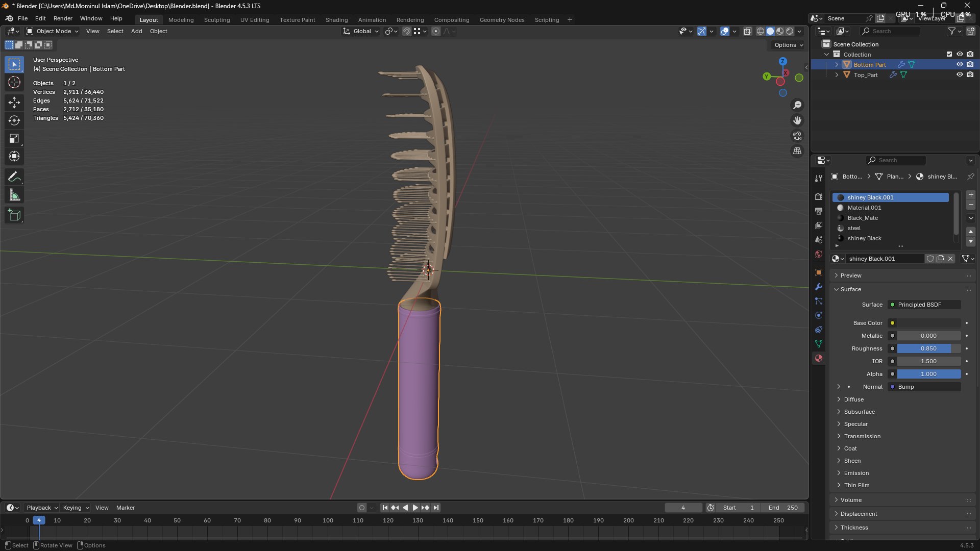Open the Add menu in viewport header
The image size is (980, 551).
(x=136, y=31)
